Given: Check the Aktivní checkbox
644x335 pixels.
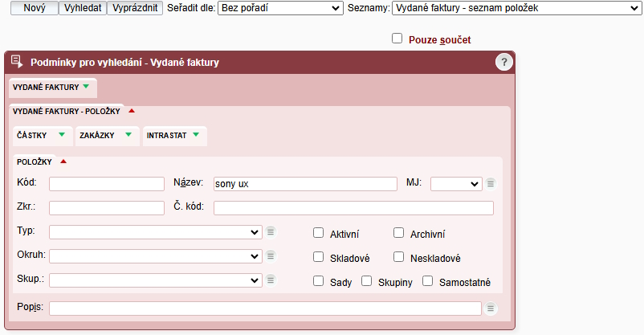Looking at the screenshot, I should tap(319, 233).
